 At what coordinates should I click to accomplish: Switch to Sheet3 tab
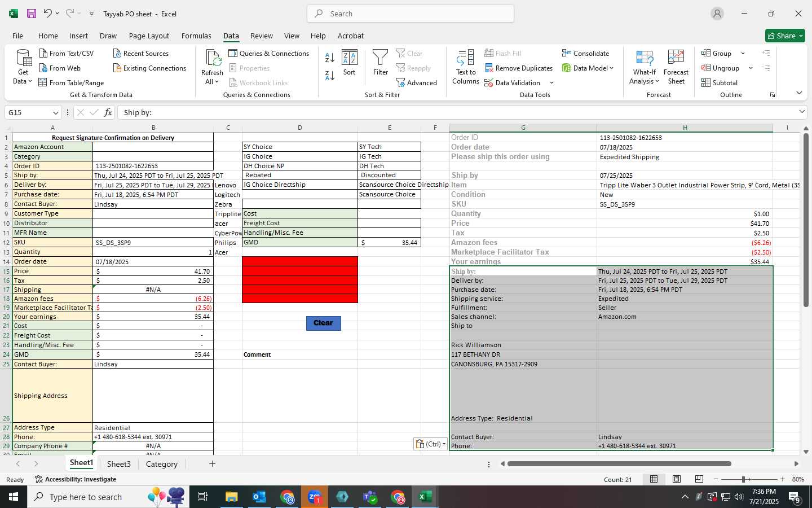pyautogui.click(x=118, y=464)
